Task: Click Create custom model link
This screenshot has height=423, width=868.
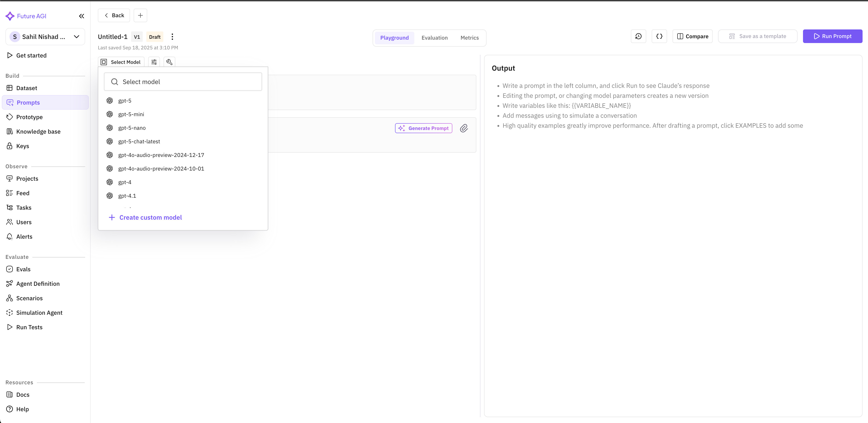Action: (150, 218)
